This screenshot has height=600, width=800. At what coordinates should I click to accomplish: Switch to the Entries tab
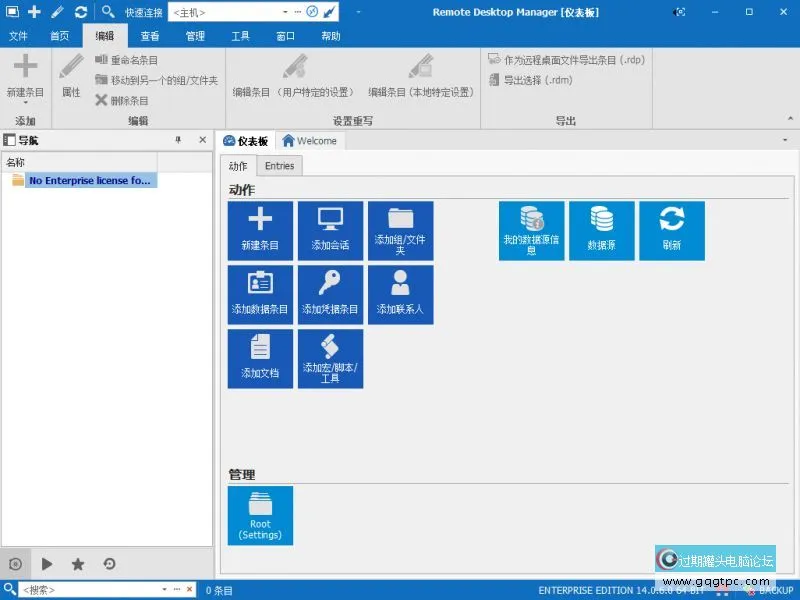pyautogui.click(x=279, y=166)
